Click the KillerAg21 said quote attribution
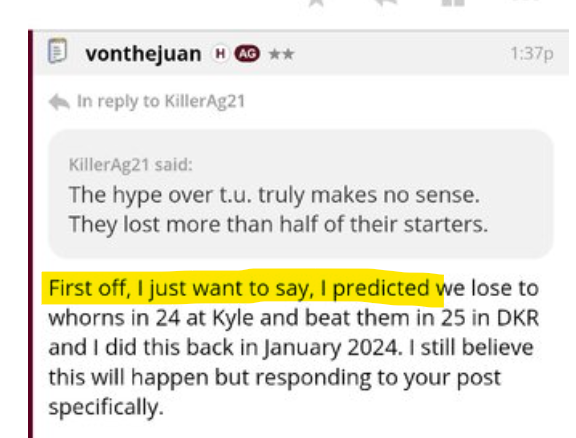The image size is (576, 438). [131, 164]
